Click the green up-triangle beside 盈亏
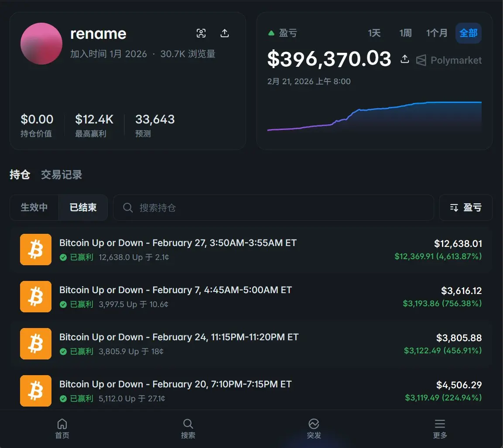503x448 pixels. (x=271, y=33)
